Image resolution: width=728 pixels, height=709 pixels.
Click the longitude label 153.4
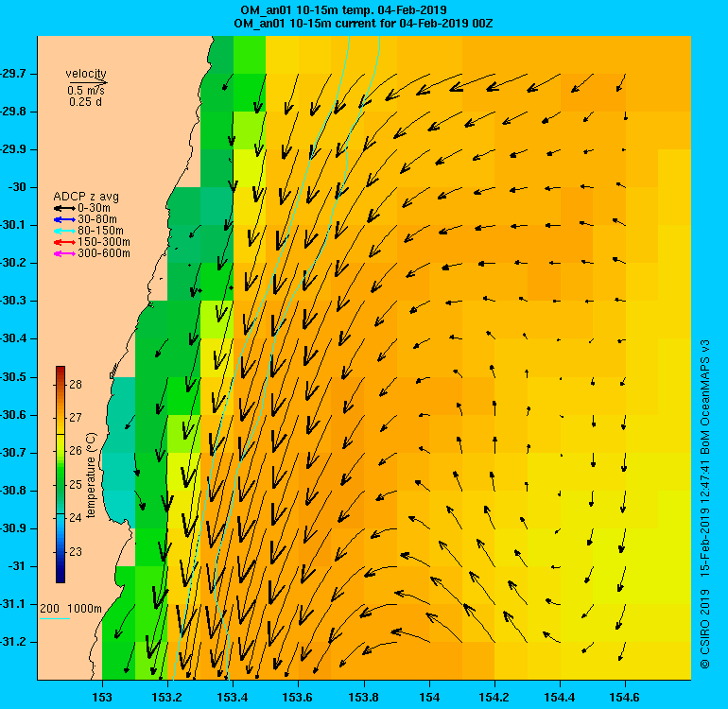(233, 698)
